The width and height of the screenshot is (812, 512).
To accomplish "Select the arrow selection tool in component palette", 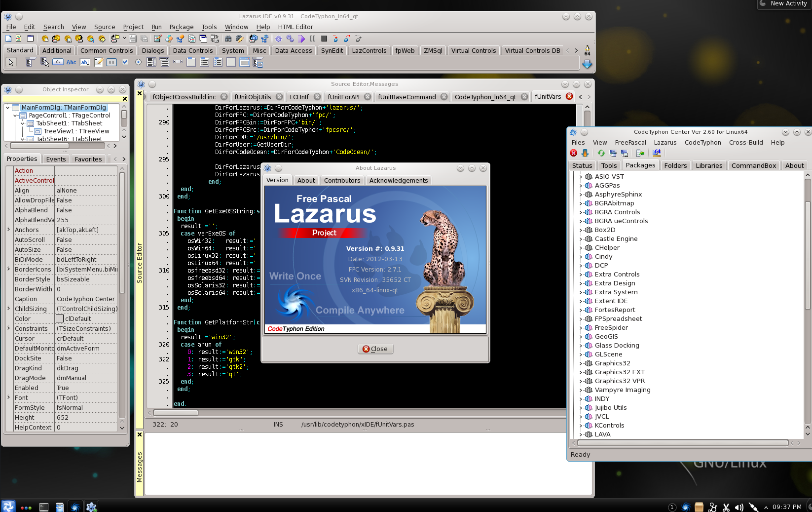I will 11,62.
